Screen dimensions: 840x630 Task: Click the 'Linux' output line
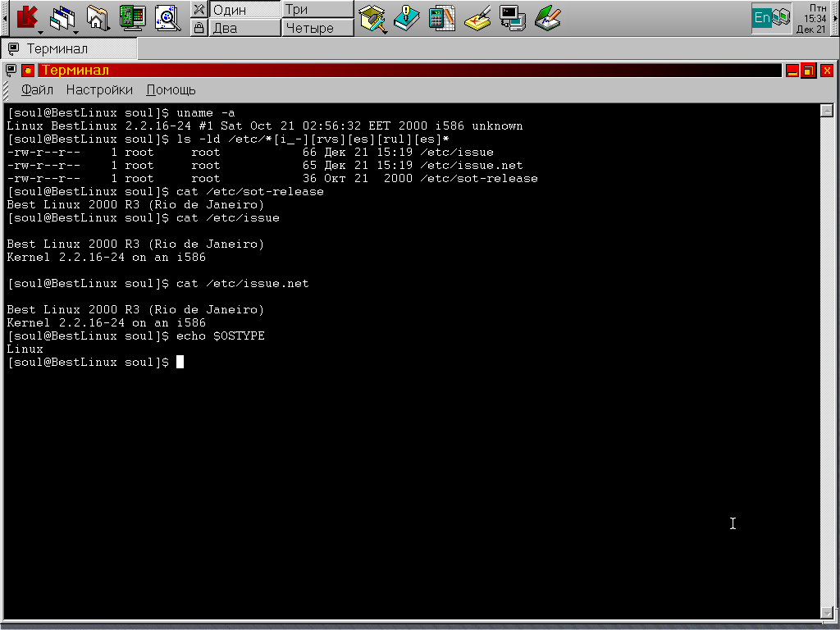pyautogui.click(x=25, y=349)
